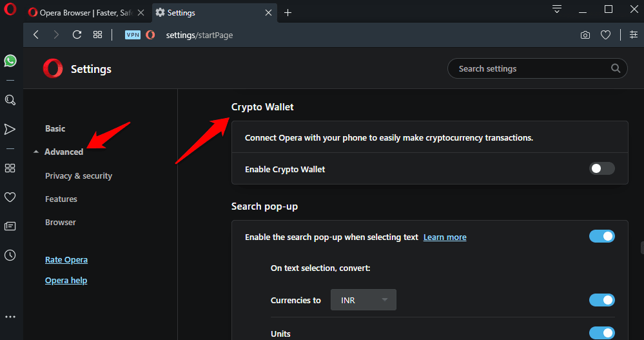This screenshot has width=644, height=340.
Task: Click the settings/startPage address bar
Action: (x=199, y=35)
